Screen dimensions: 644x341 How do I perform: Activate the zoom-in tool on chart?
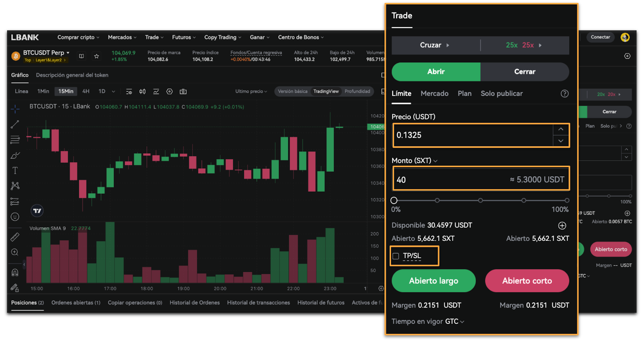[15, 253]
